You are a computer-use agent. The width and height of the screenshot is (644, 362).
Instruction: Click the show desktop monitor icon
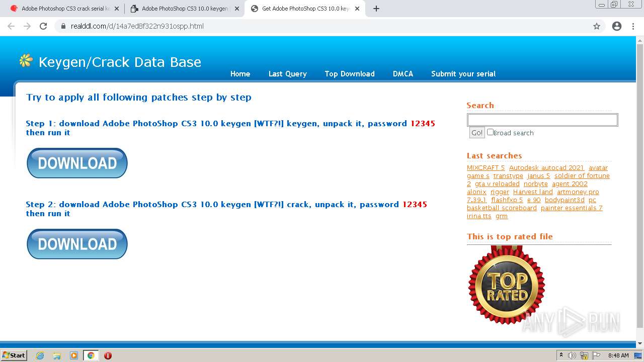(x=638, y=355)
